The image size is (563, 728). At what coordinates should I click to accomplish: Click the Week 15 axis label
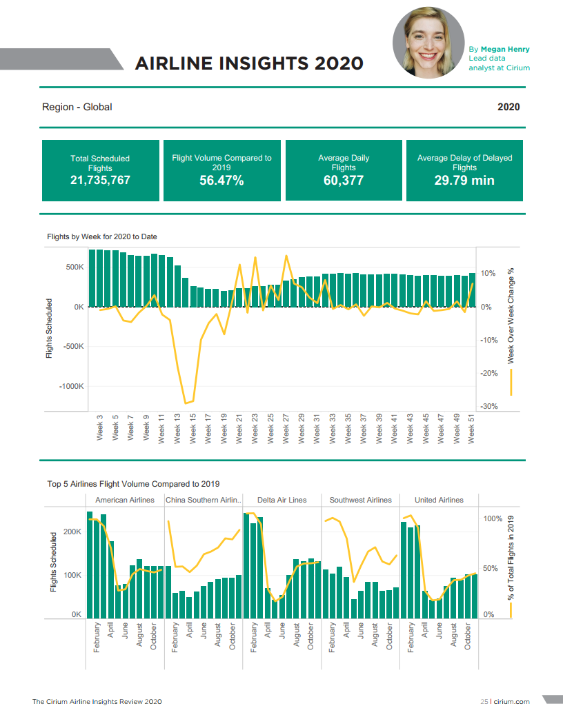point(193,427)
